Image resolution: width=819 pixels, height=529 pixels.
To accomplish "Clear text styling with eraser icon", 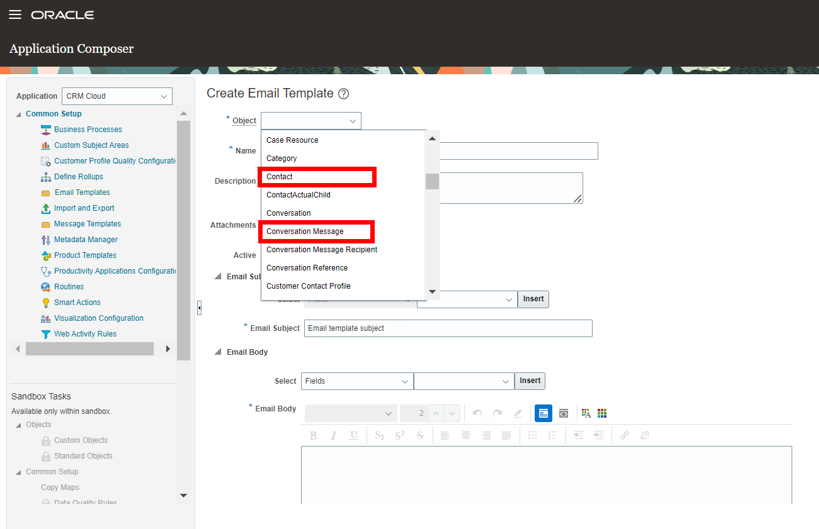I will [x=518, y=413].
